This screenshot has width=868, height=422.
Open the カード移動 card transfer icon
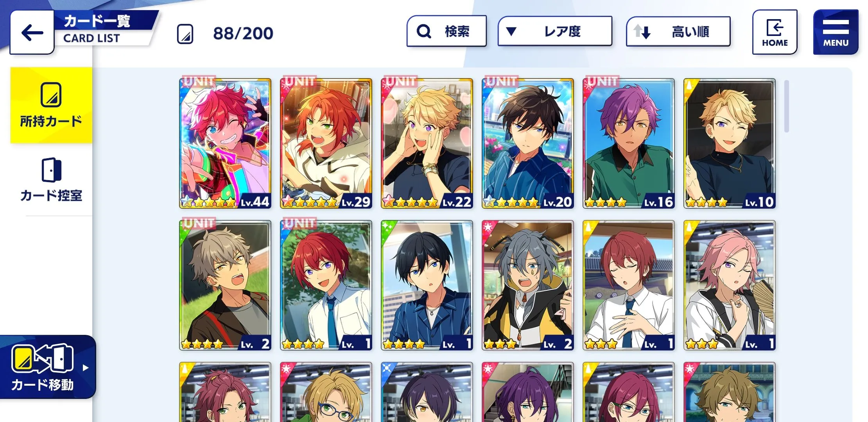(43, 358)
